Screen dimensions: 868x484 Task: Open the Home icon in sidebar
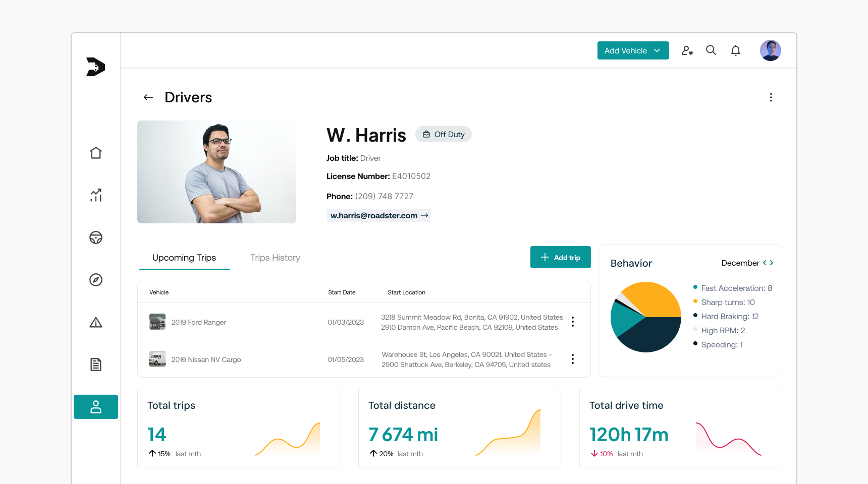(x=96, y=153)
